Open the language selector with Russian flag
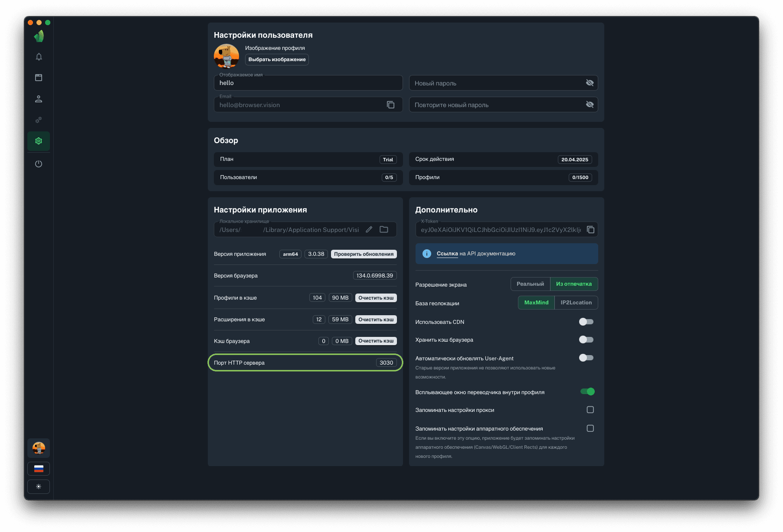The image size is (783, 532). (39, 469)
